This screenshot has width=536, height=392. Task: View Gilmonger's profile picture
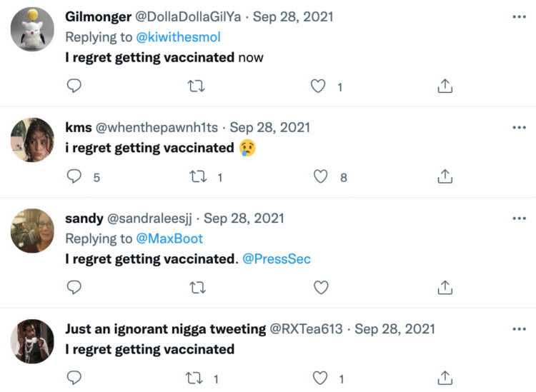point(32,29)
